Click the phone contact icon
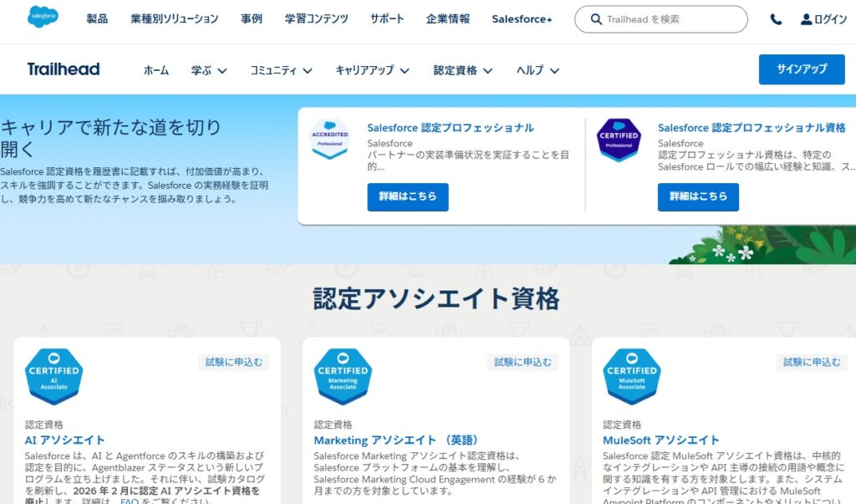The width and height of the screenshot is (856, 504). (776, 20)
